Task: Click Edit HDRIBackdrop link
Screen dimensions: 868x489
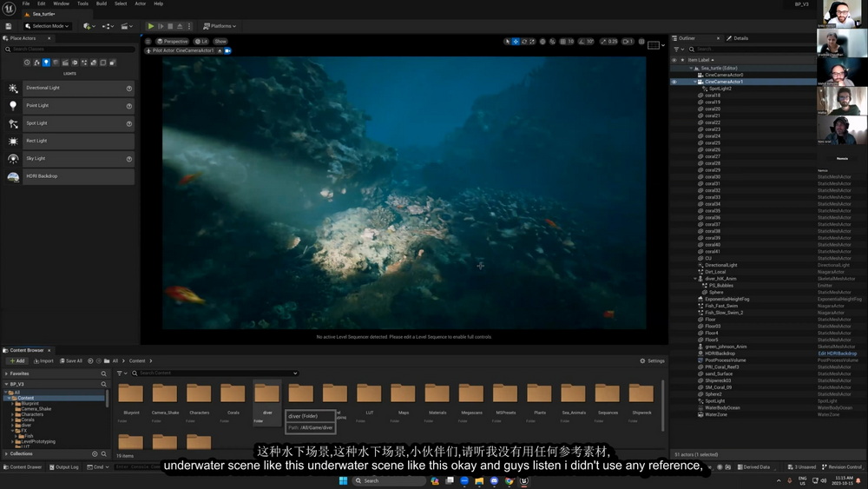Action: (x=837, y=354)
